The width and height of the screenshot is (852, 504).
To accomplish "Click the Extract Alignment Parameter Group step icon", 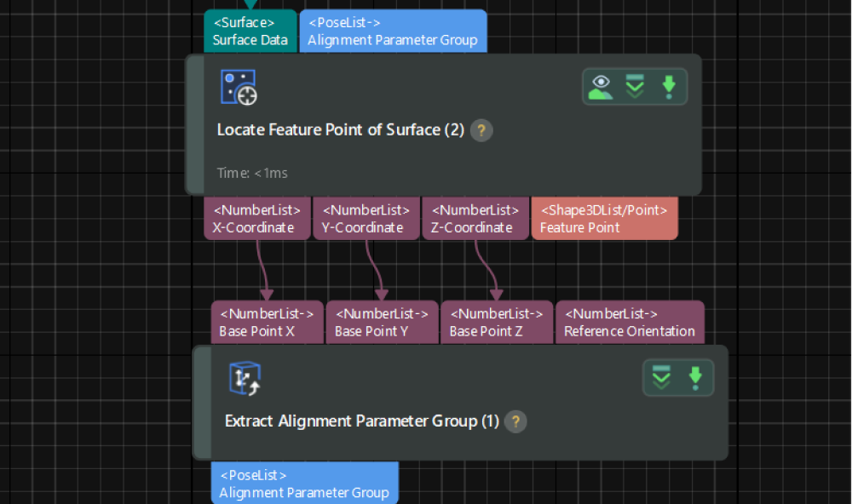I will [245, 378].
